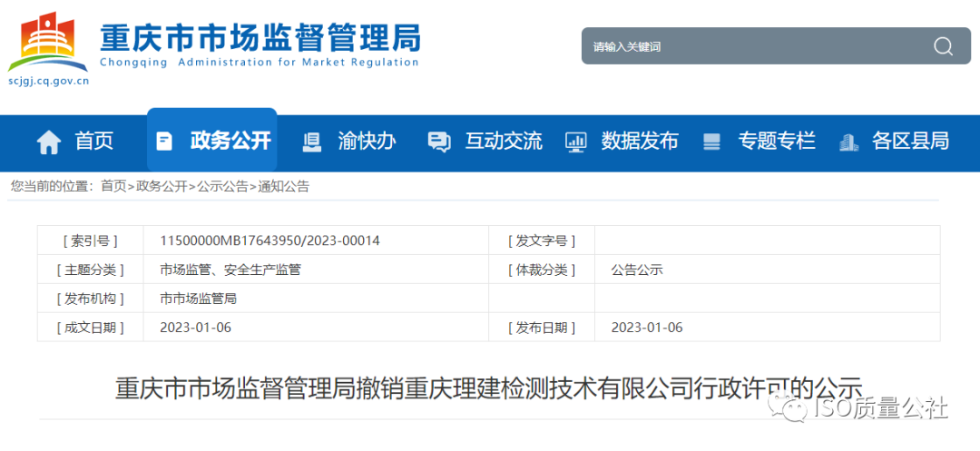Image resolution: width=980 pixels, height=451 pixels.
Task: Click the 公告公示 value
Action: tap(637, 270)
